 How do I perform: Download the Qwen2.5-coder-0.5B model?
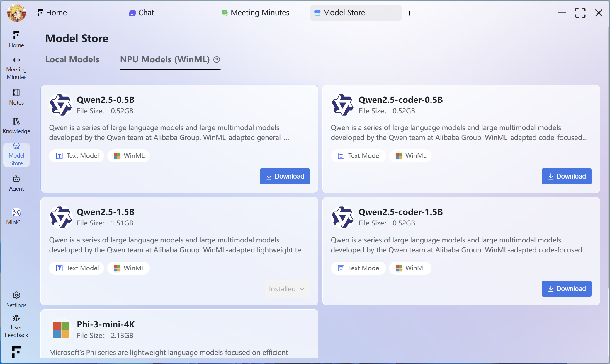click(x=566, y=176)
